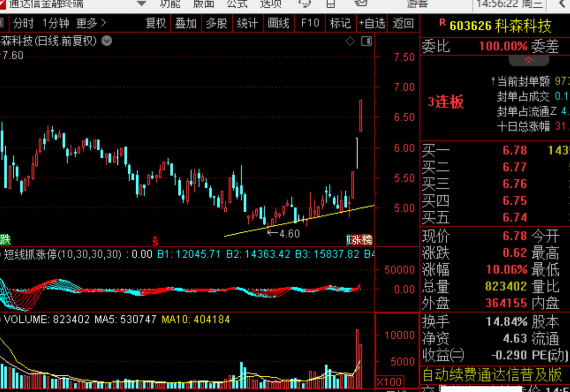The width and height of the screenshot is (570, 392).
Task: Click the 涨幅 10.06% value
Action: pyautogui.click(x=507, y=270)
